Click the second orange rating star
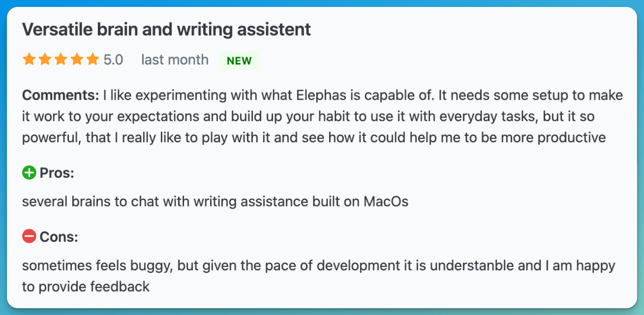The width and height of the screenshot is (644, 315). [x=45, y=59]
